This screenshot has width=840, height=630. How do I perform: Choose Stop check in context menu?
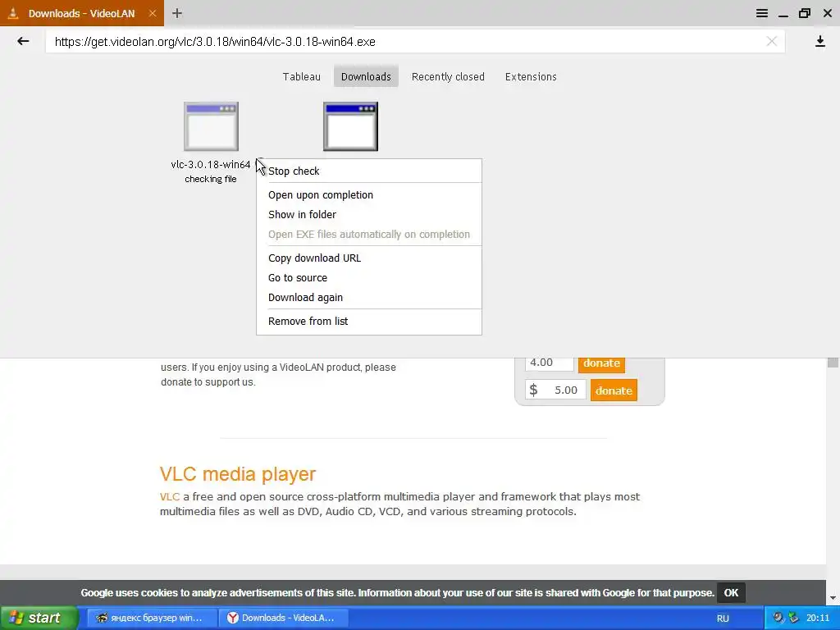368,171
